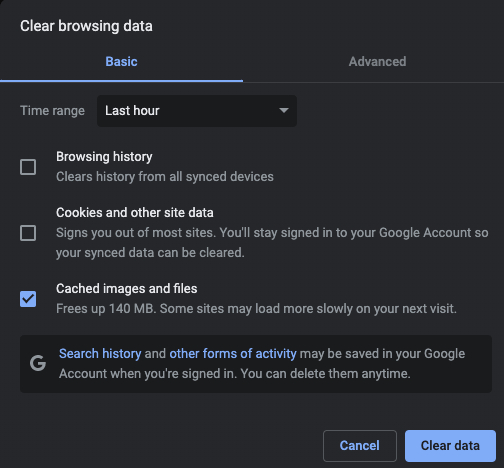The width and height of the screenshot is (504, 468).
Task: Check Cookies and other site data box
Action: pyautogui.click(x=28, y=233)
